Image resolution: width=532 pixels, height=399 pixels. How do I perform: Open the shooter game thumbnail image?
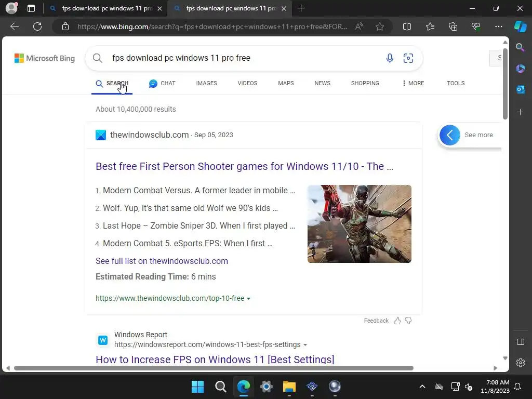tap(360, 224)
